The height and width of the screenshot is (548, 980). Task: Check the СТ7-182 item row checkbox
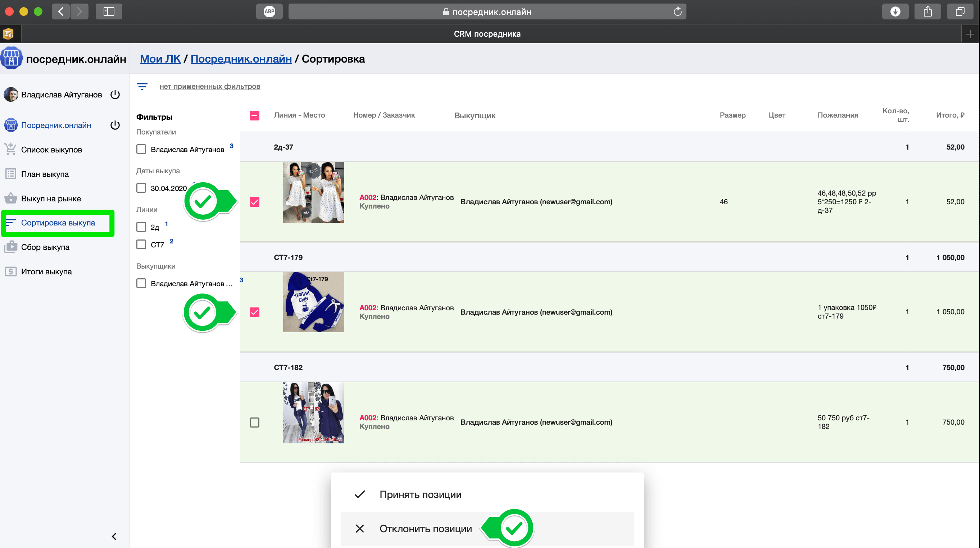[x=254, y=422]
